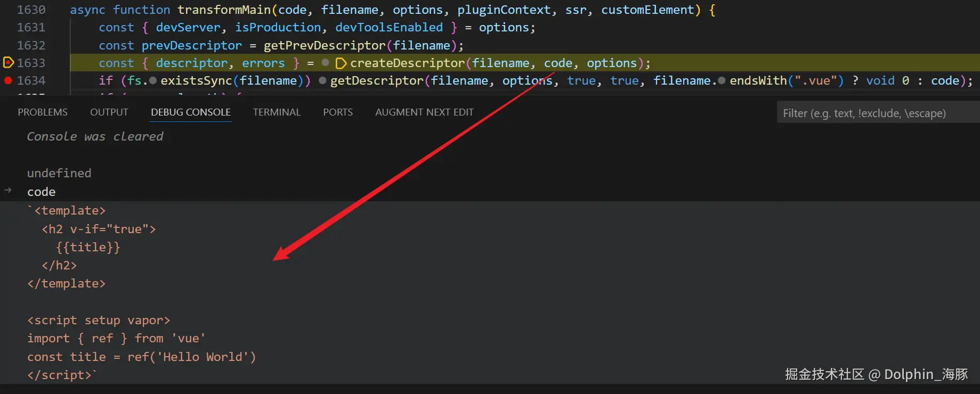980x394 pixels.
Task: Click the isProduction identifier on line 1631
Action: pos(278,27)
